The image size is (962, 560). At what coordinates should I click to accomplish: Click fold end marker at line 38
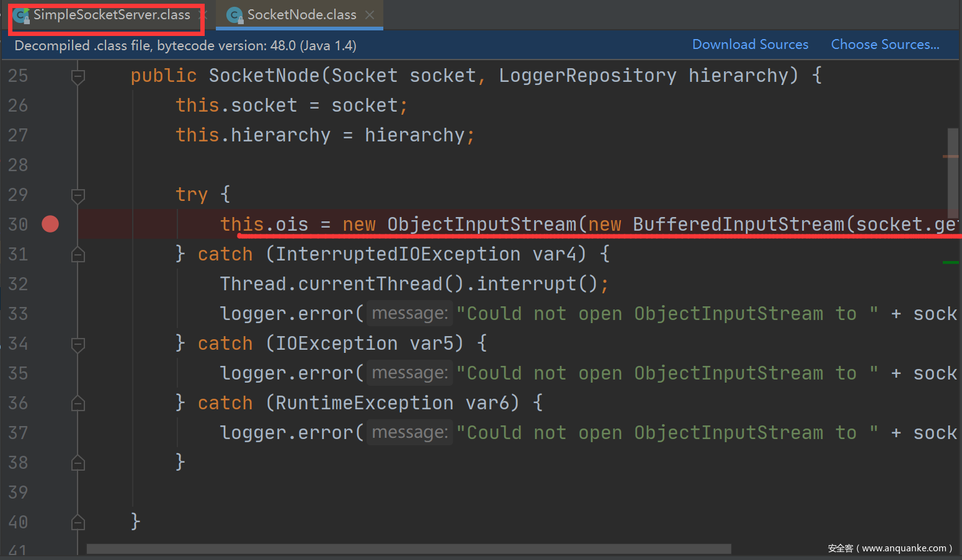pos(78,463)
